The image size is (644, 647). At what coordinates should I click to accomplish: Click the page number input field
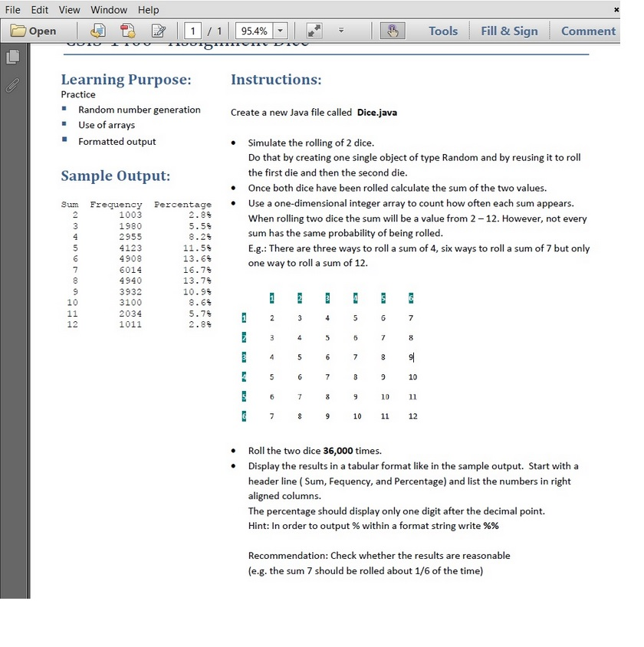click(192, 31)
